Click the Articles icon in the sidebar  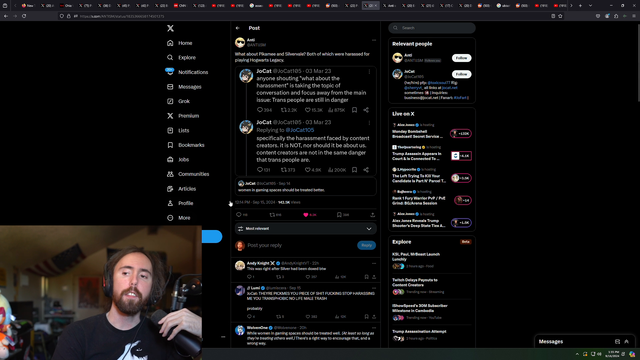(170, 189)
